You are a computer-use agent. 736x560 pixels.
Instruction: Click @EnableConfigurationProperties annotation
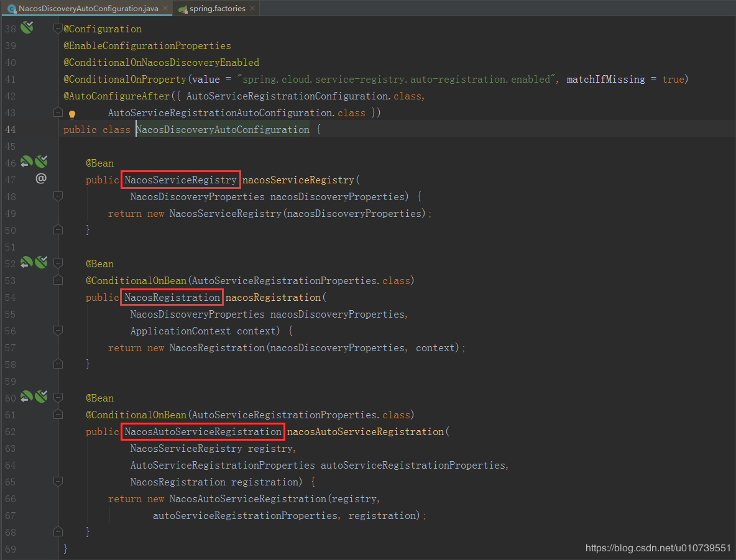[x=147, y=46]
